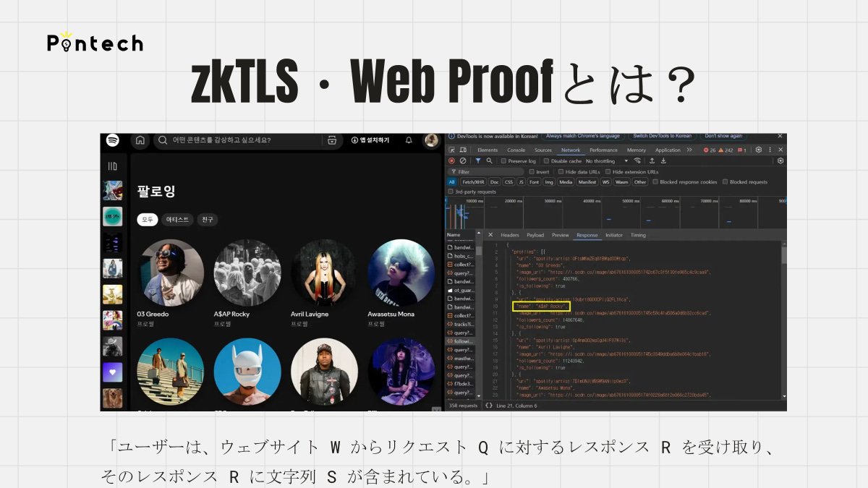The width and height of the screenshot is (868, 488).
Task: Open the Headers tab of request
Action: 510,235
